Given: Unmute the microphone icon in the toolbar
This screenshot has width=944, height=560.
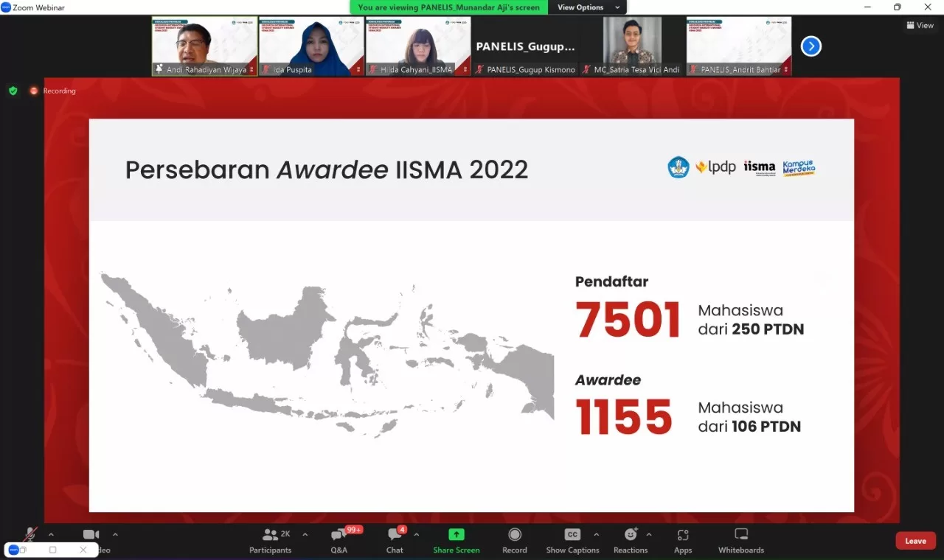Looking at the screenshot, I should 30,533.
